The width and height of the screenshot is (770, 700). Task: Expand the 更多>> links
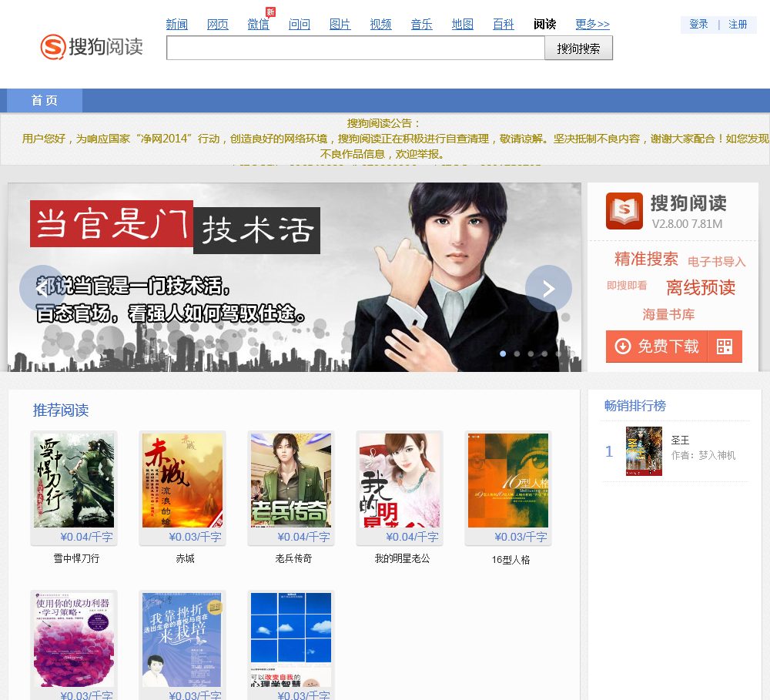click(592, 24)
